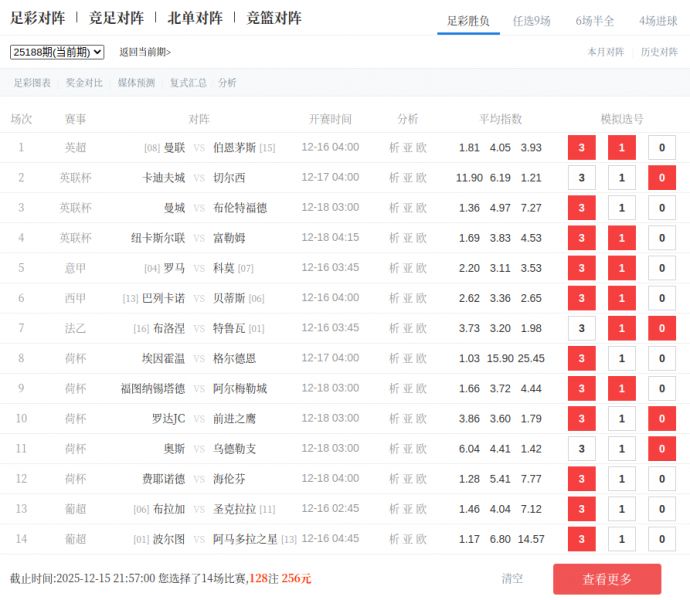The height and width of the screenshot is (600, 690).
Task: Open the 本月对阵 link
Action: point(605,52)
